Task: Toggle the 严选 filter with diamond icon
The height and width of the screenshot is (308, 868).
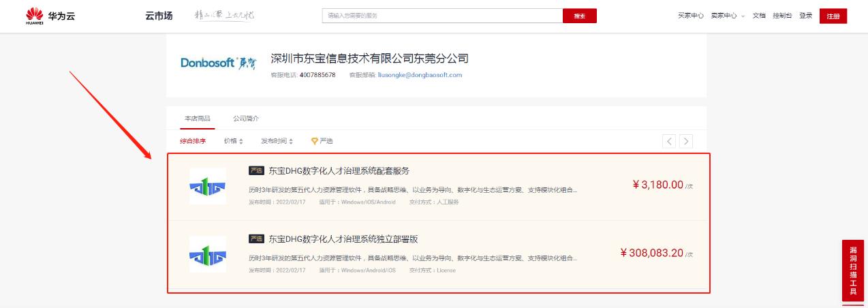Action: [322, 141]
